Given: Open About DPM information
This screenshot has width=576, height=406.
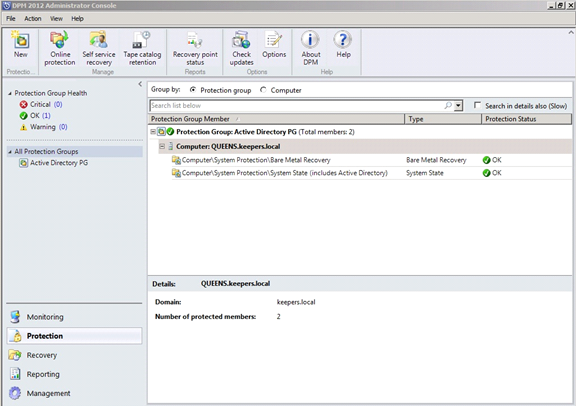Looking at the screenshot, I should [x=310, y=39].
